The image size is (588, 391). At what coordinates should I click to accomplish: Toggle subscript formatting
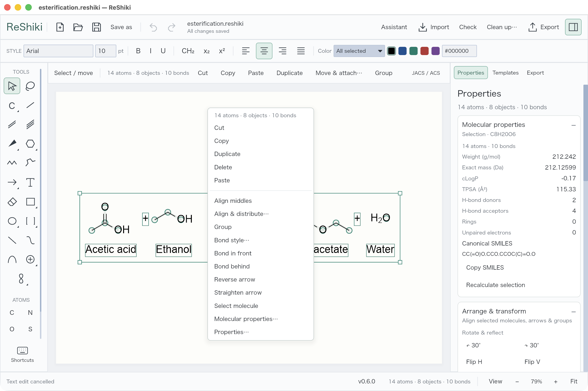[206, 51]
